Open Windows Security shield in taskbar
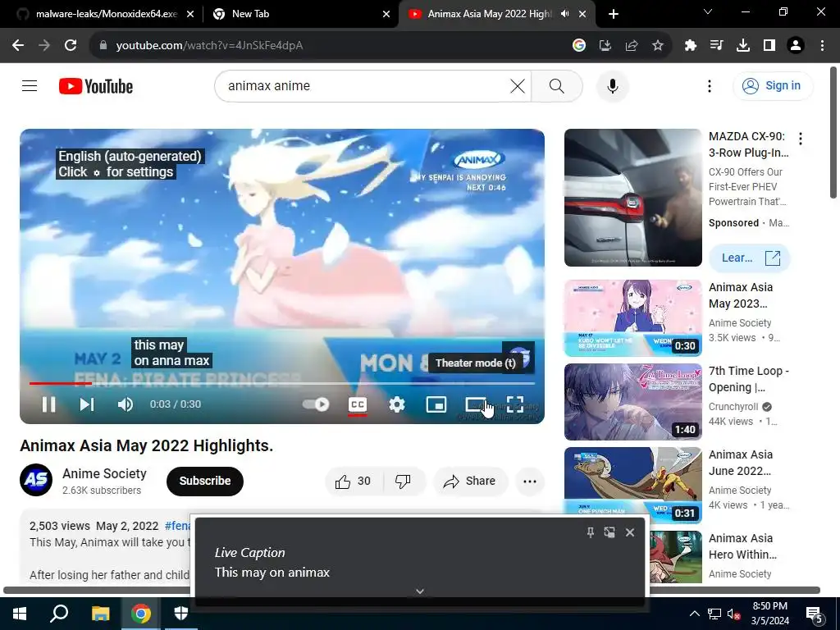Viewport: 840px width, 630px height. tap(181, 614)
